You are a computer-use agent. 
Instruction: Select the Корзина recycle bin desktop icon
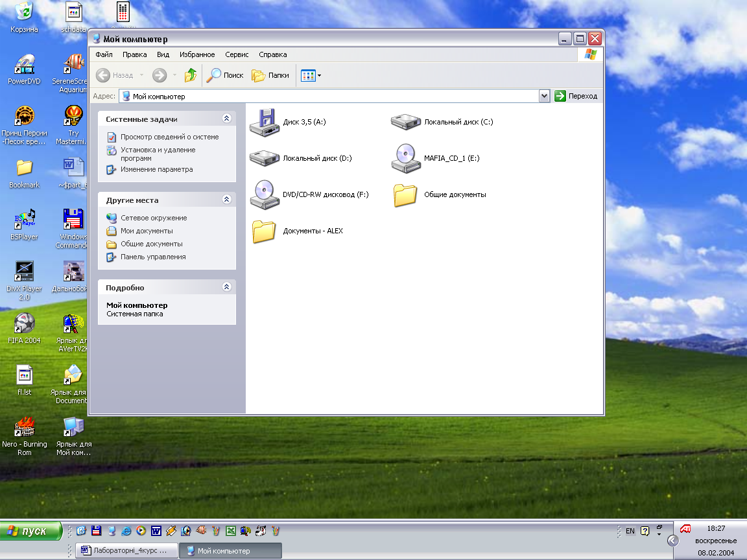coord(24,17)
